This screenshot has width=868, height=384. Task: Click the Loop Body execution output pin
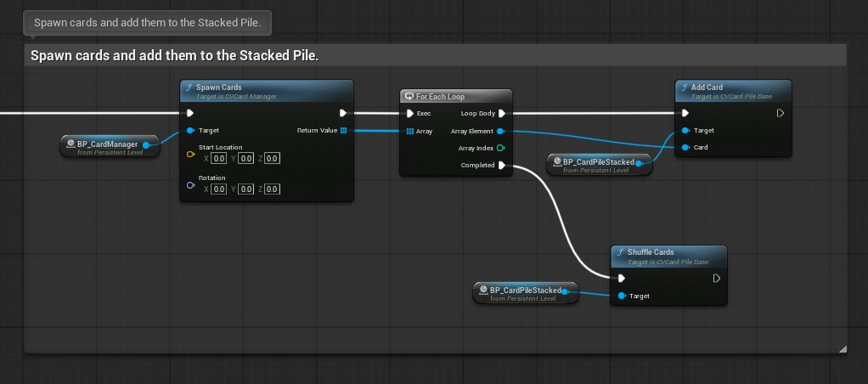pyautogui.click(x=502, y=114)
